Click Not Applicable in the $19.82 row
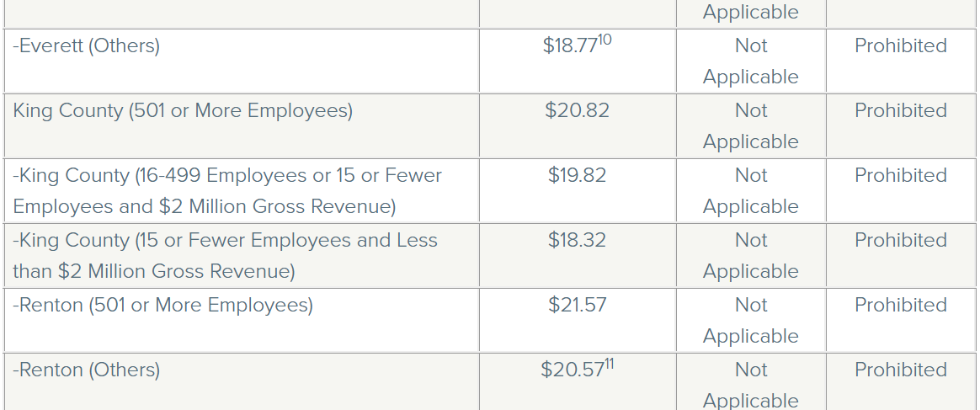This screenshot has width=980, height=410. pyautogui.click(x=750, y=190)
